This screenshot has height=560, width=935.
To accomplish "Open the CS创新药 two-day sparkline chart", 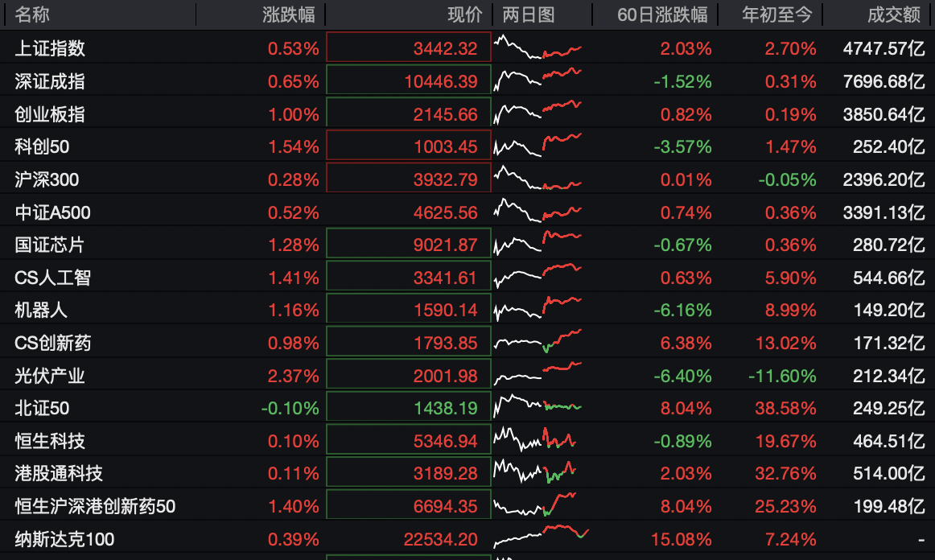I will tap(538, 342).
